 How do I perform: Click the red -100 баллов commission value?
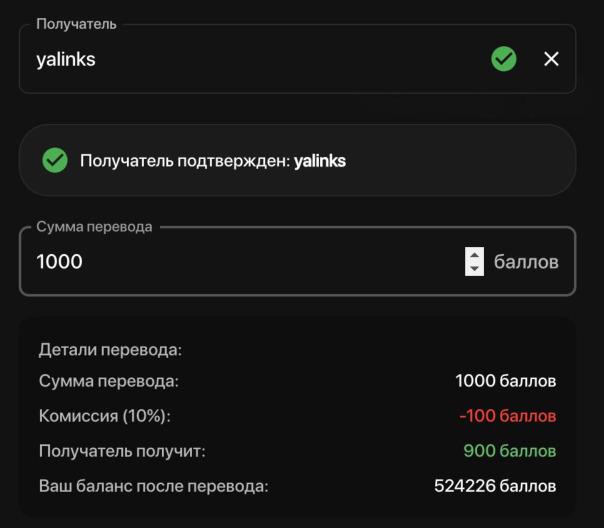[507, 416]
